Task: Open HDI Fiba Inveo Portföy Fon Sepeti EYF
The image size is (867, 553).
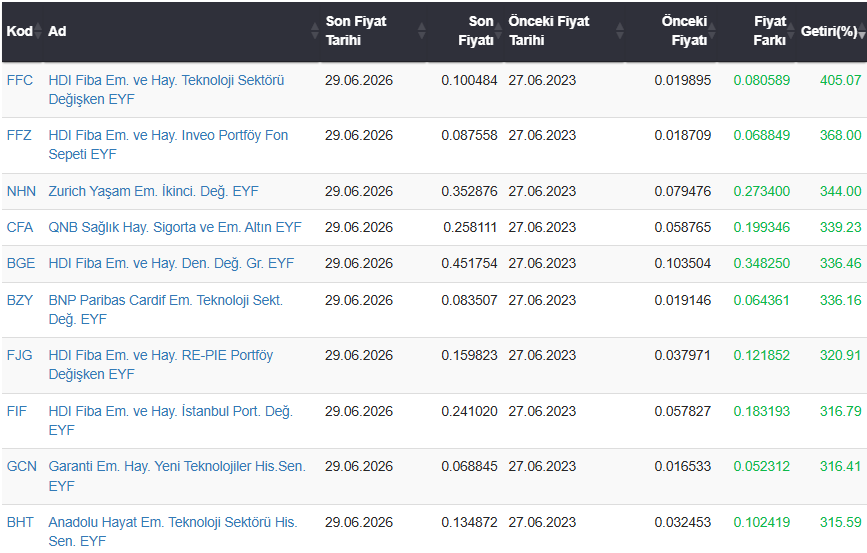Action: point(168,144)
